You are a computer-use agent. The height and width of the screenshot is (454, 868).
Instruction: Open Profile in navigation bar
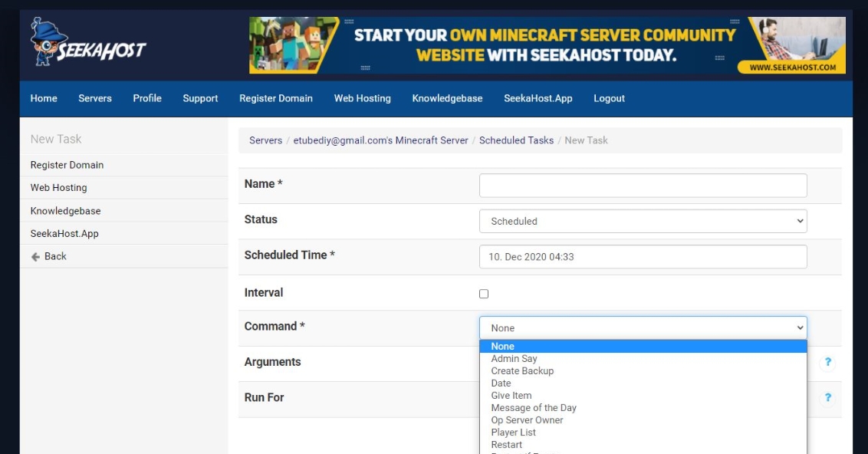click(x=147, y=99)
